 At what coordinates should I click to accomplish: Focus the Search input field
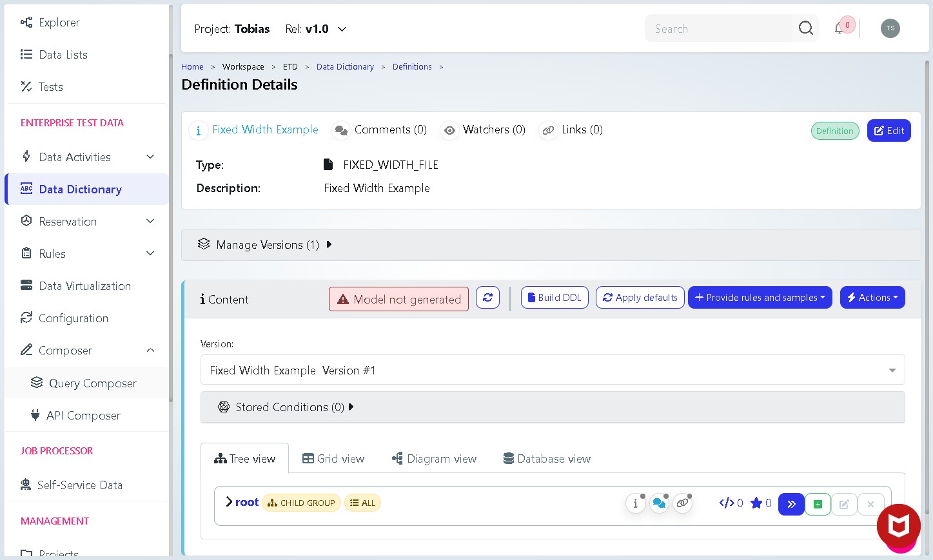718,29
